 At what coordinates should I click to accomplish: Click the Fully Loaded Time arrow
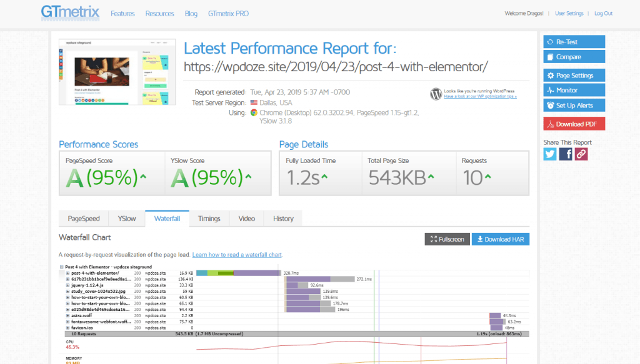pos(324,177)
